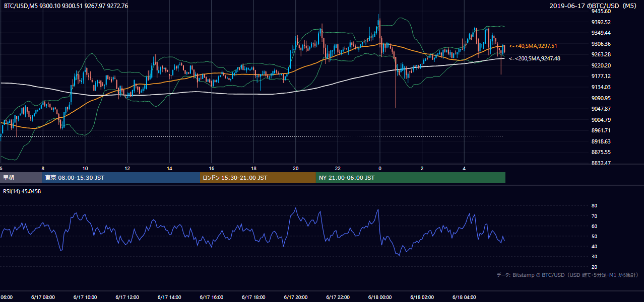Click price axis value 9392.52
Screen dimensions: 644x302
(601, 22)
